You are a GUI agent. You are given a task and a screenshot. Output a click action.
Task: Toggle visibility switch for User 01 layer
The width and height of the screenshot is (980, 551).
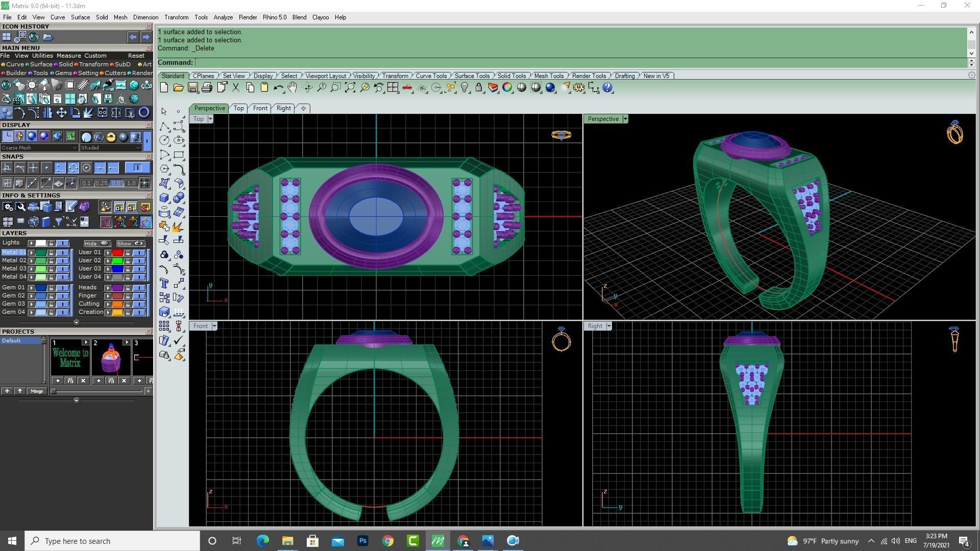click(139, 253)
